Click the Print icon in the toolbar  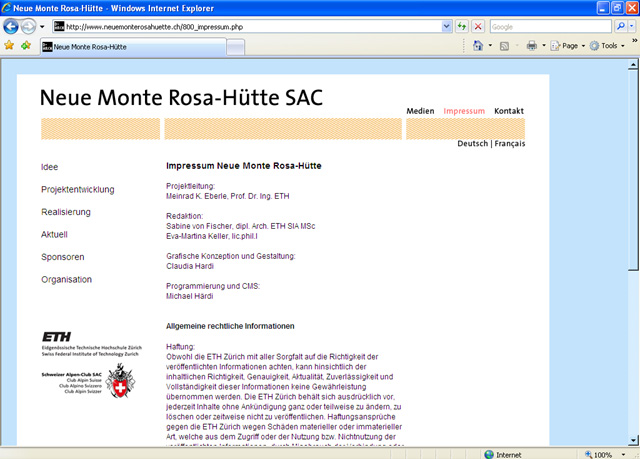tap(532, 46)
